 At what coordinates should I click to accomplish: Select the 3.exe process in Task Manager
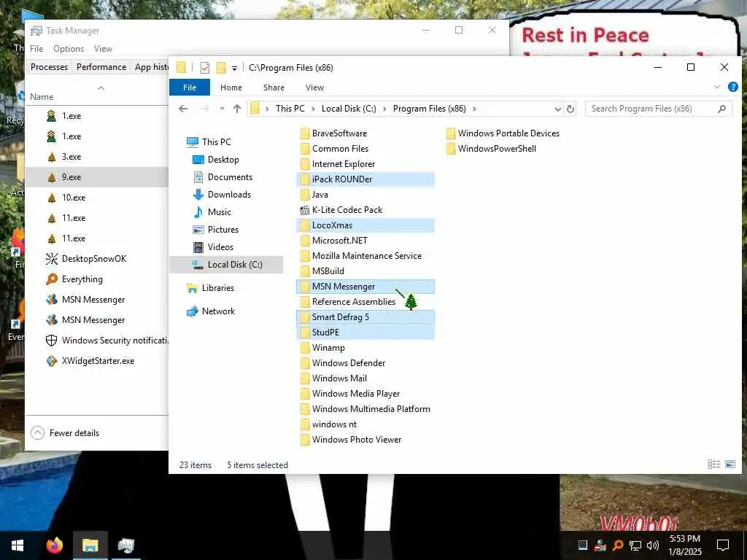pyautogui.click(x=97, y=157)
